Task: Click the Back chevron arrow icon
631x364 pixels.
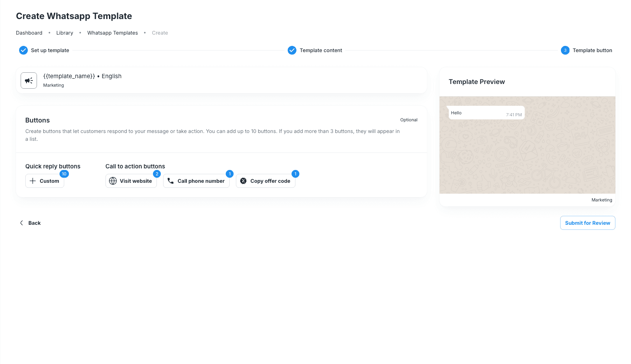Action: pyautogui.click(x=21, y=223)
